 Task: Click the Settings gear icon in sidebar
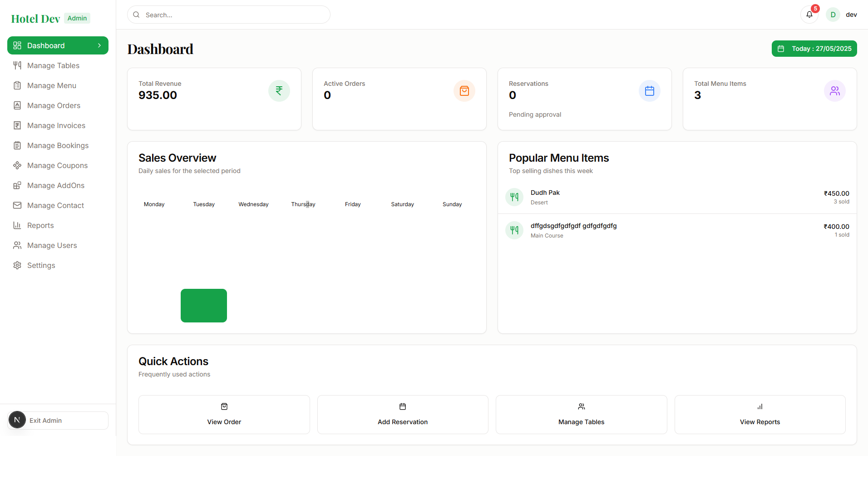[17, 265]
